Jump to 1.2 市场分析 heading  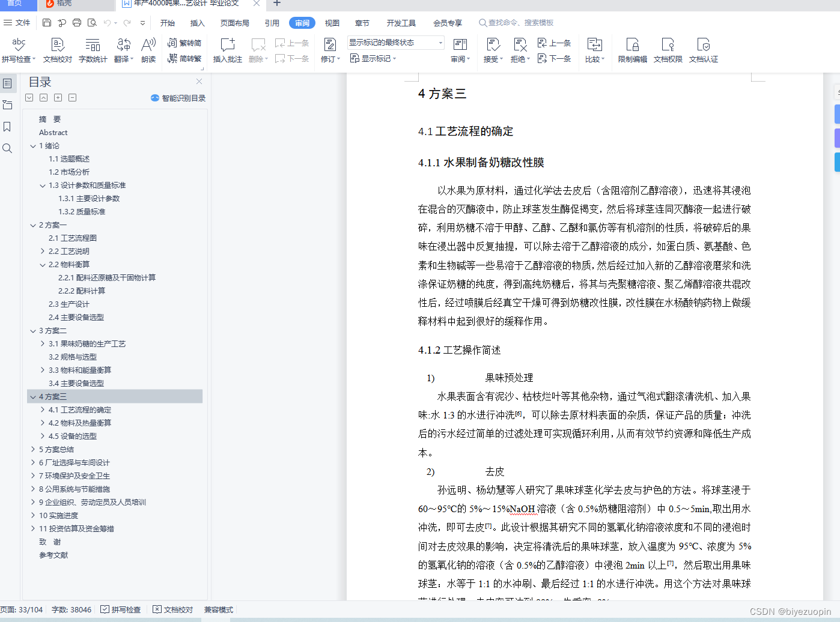tap(69, 172)
